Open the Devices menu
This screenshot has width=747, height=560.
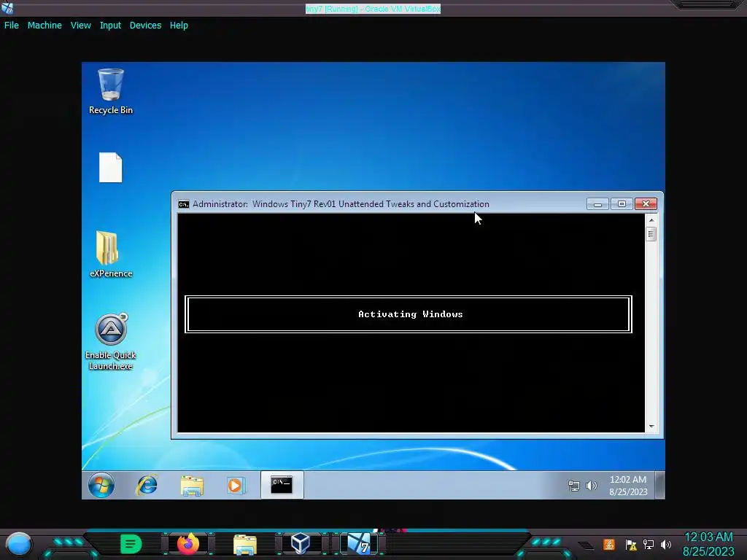coord(145,26)
